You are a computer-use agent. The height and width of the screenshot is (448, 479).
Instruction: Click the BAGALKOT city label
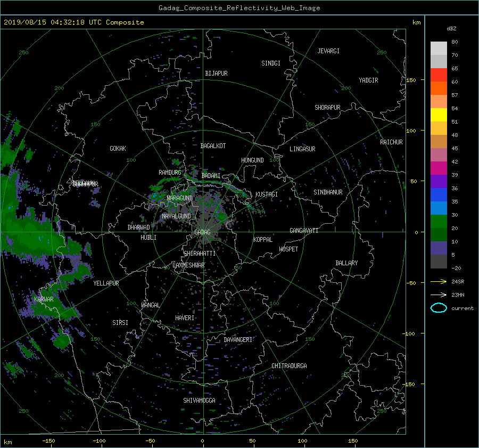tap(213, 146)
